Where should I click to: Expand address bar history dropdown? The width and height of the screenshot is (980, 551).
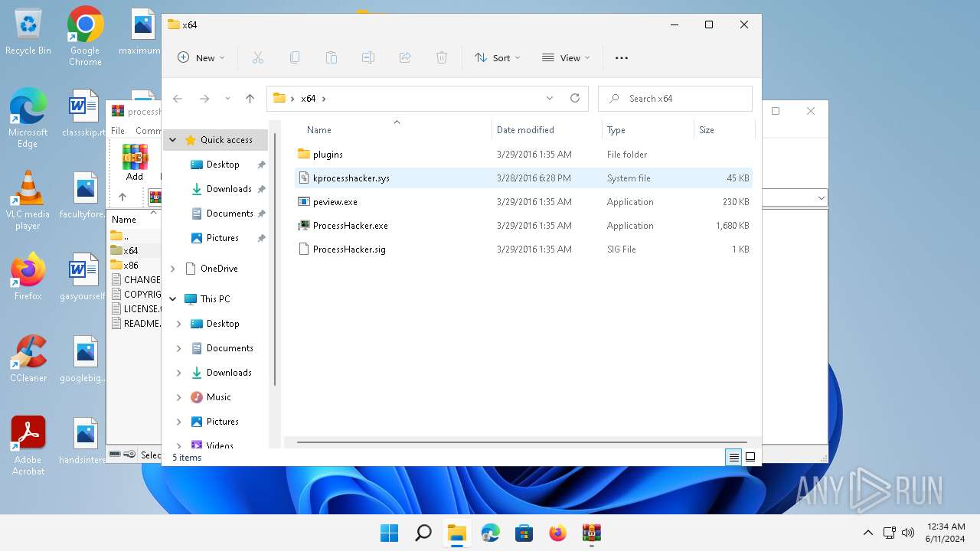(549, 98)
